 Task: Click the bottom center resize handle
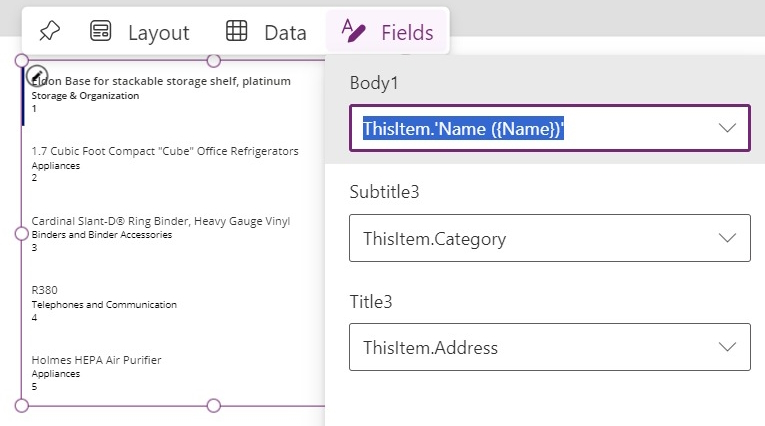click(213, 405)
